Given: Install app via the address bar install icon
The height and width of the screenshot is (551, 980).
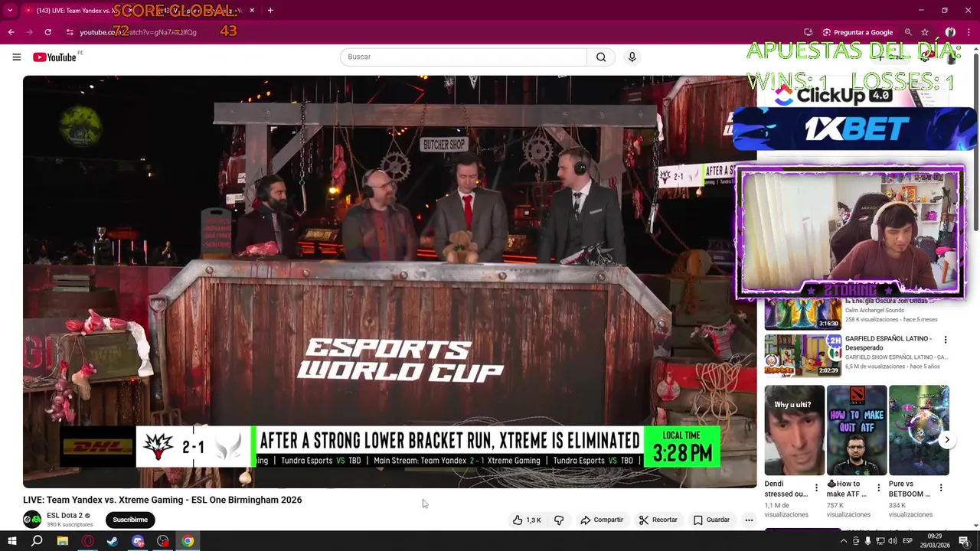Looking at the screenshot, I should point(808,32).
